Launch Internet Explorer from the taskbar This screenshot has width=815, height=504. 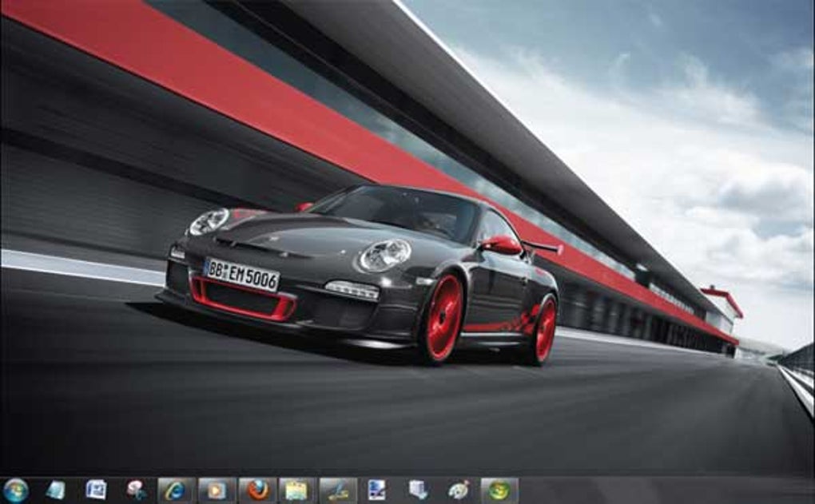tap(177, 490)
